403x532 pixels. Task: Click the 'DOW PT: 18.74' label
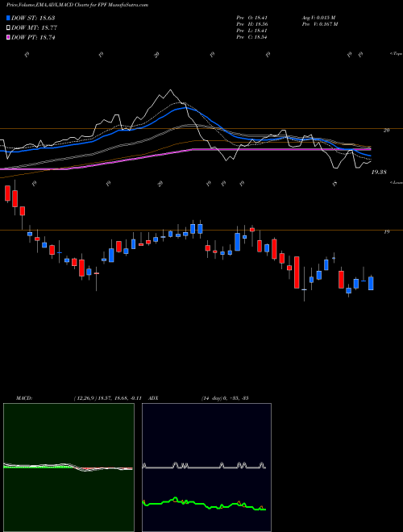pyautogui.click(x=33, y=38)
